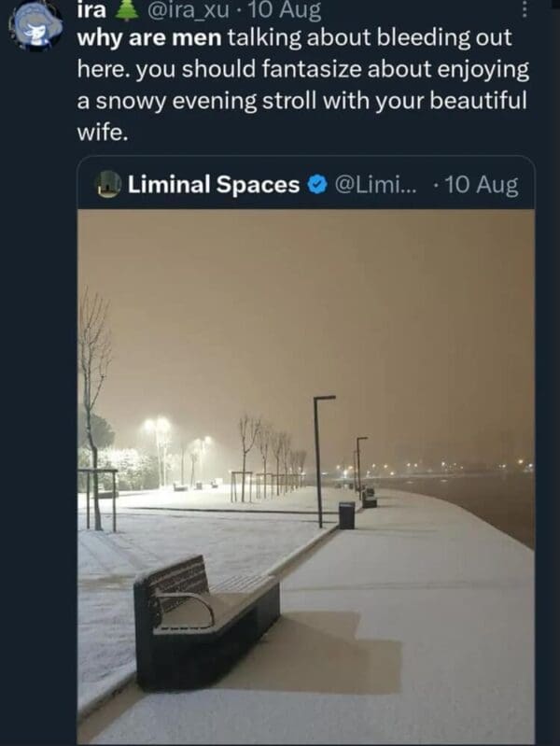Viewport: 560px width, 746px height.
Task: Click the tall lamp post in photo
Action: point(317,457)
